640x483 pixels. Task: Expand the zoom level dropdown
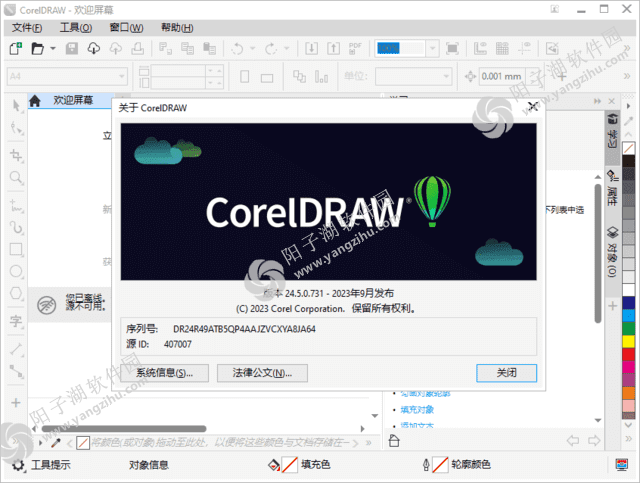point(432,49)
